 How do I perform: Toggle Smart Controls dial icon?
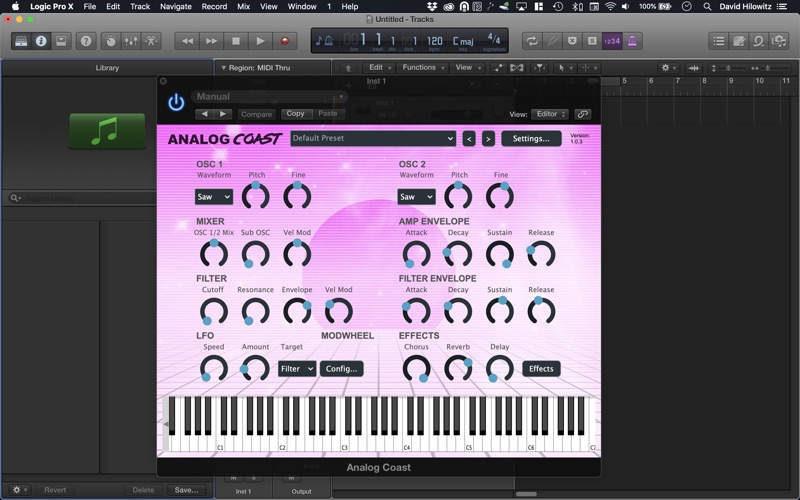111,41
